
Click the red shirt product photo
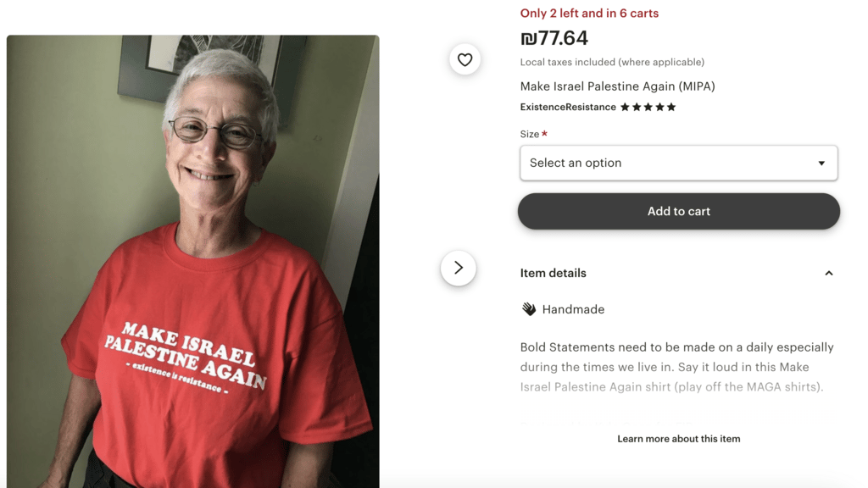[192, 261]
